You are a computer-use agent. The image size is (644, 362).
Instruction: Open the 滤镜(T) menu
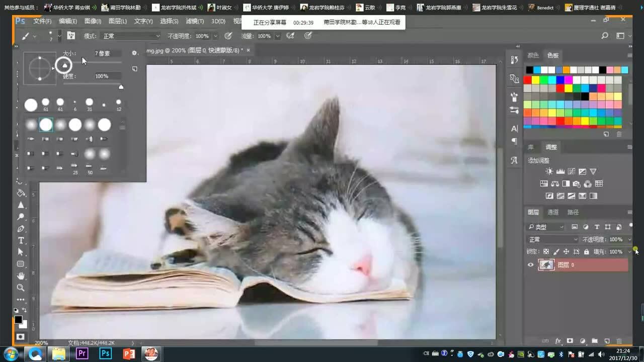tap(195, 21)
